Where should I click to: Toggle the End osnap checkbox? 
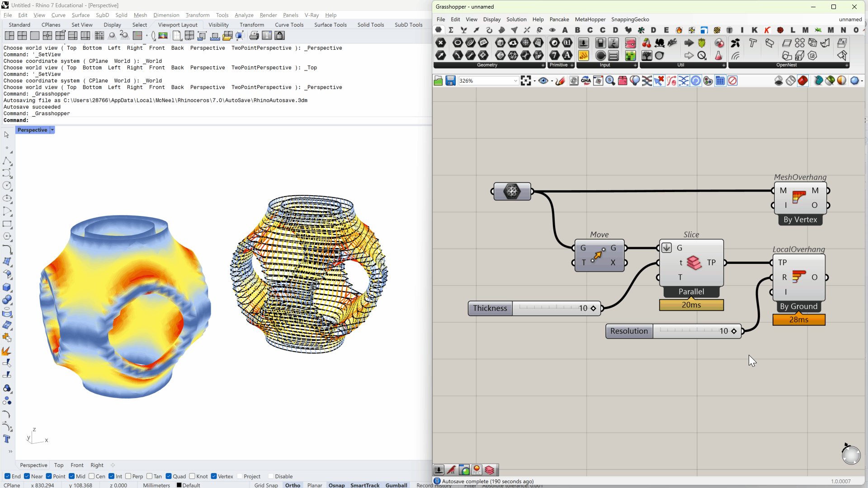(x=8, y=476)
